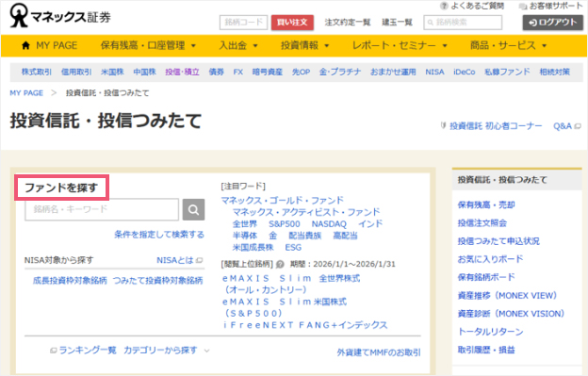Open eMAXIS Slim 全世界株式 fund
The image size is (588, 376).
point(291,285)
